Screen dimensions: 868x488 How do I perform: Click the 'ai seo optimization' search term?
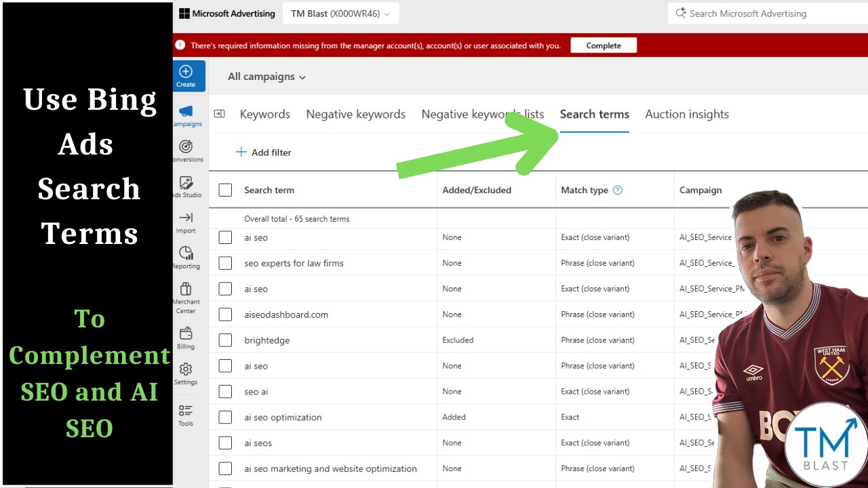coord(283,418)
